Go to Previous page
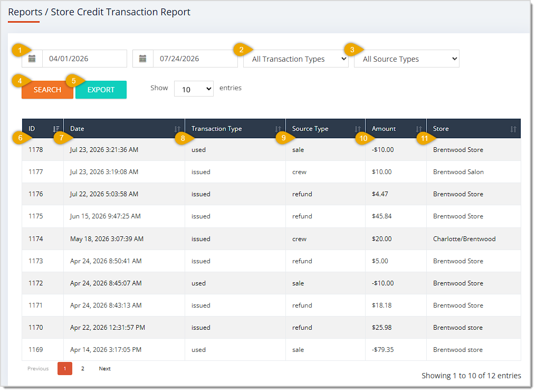Image resolution: width=536 pixels, height=392 pixels. pyautogui.click(x=38, y=369)
